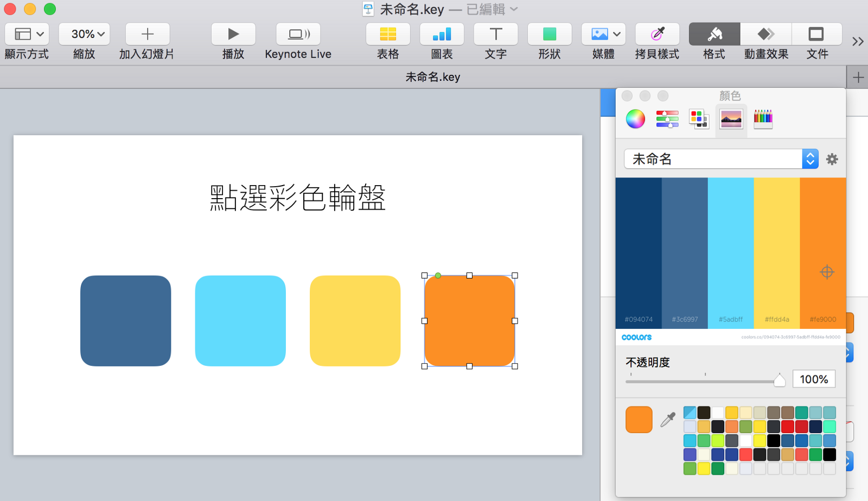Viewport: 868px width, 501px height.
Task: Click the 100% opacity value field
Action: coord(814,379)
